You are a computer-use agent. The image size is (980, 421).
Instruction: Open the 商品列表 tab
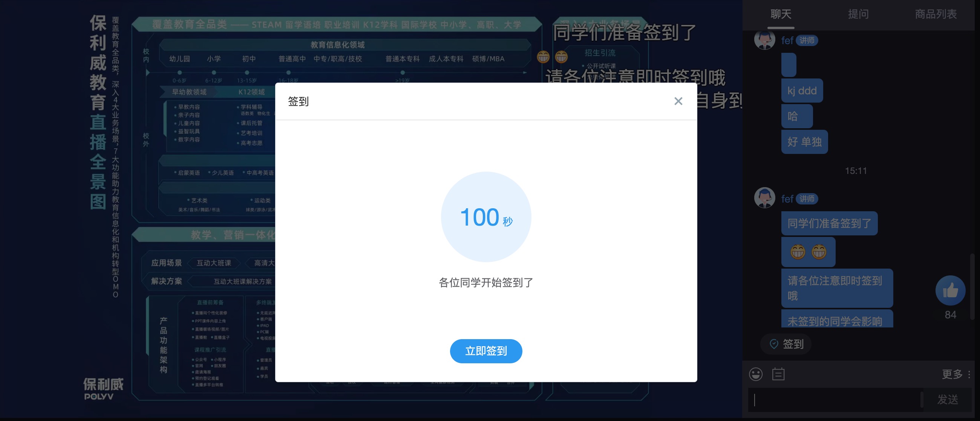pyautogui.click(x=936, y=14)
